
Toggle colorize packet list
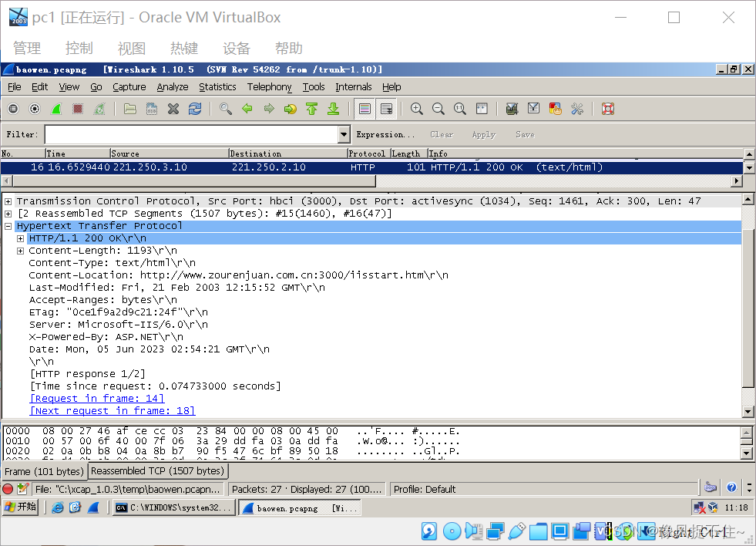(x=365, y=109)
